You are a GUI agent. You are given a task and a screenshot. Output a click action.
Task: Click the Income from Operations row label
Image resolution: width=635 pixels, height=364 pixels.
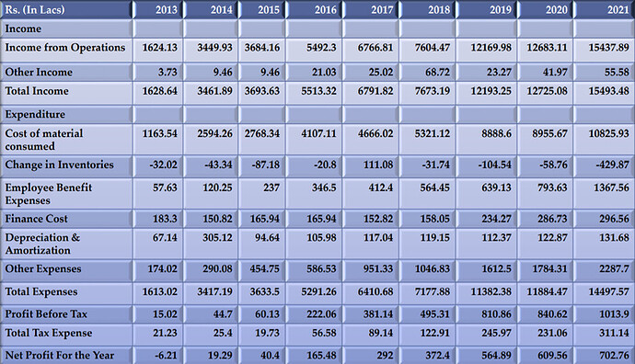point(65,48)
